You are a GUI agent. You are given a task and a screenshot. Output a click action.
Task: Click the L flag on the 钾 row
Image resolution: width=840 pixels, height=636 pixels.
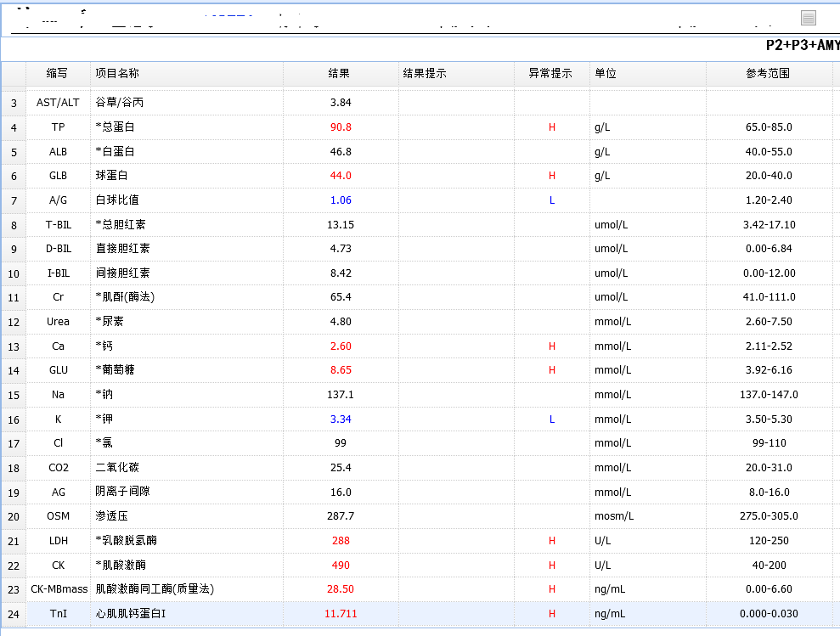tap(551, 419)
